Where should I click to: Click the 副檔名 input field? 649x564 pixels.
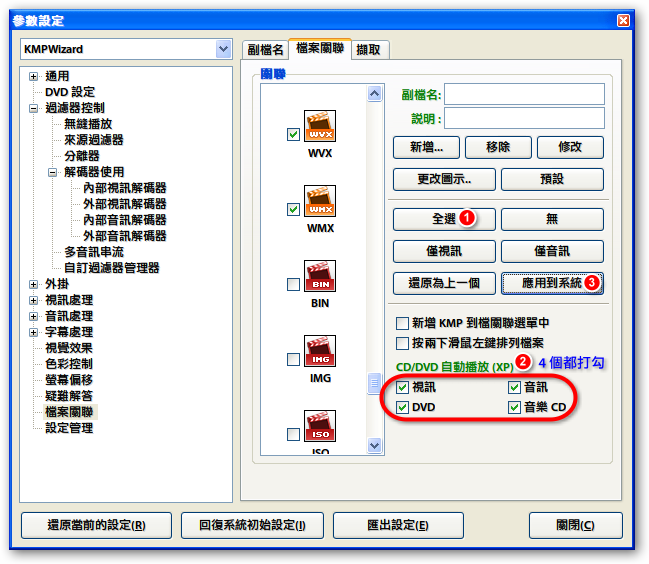tap(524, 94)
